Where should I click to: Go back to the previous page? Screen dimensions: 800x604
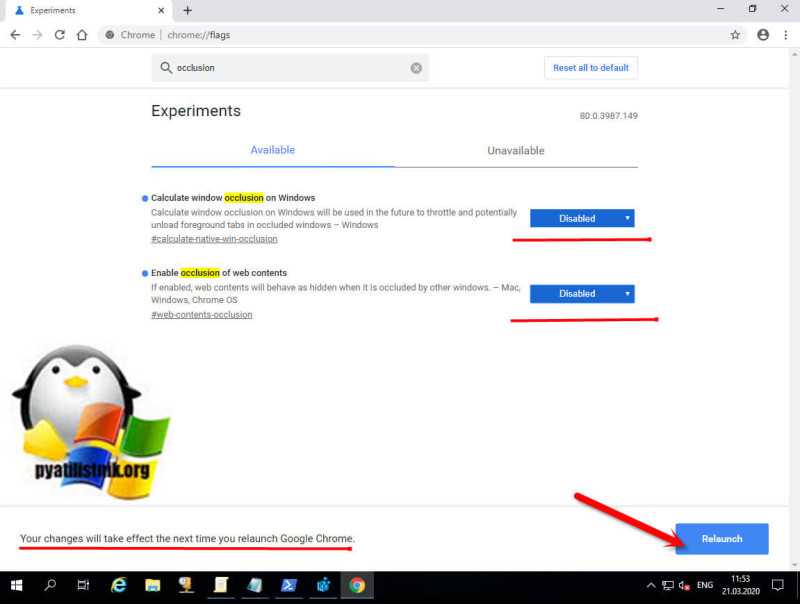pyautogui.click(x=15, y=35)
